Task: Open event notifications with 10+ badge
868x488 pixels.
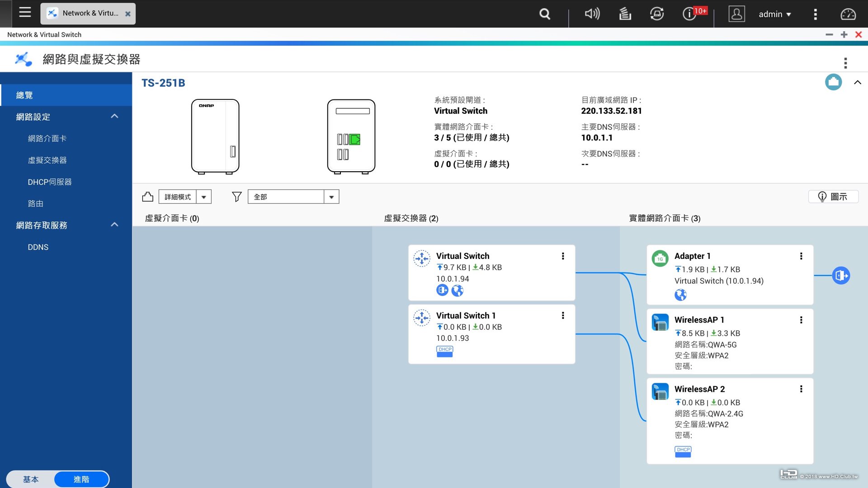Action: (694, 13)
